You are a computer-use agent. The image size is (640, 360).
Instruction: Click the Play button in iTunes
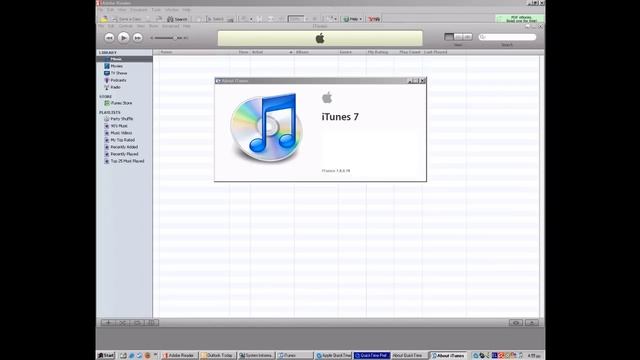point(123,38)
